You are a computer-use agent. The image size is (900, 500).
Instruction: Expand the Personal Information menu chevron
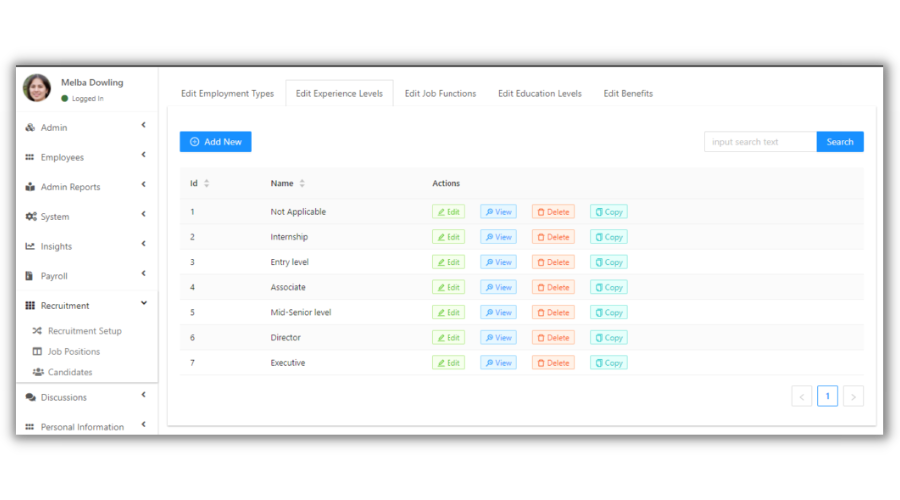coord(143,425)
